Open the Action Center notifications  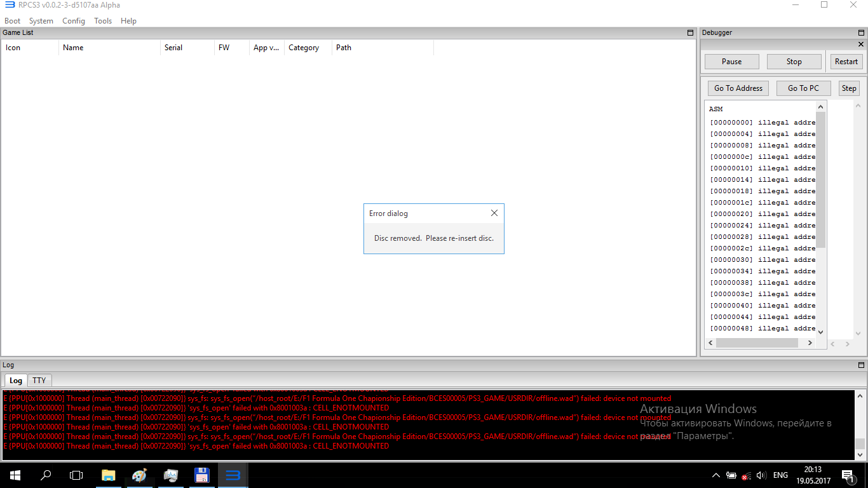point(848,475)
